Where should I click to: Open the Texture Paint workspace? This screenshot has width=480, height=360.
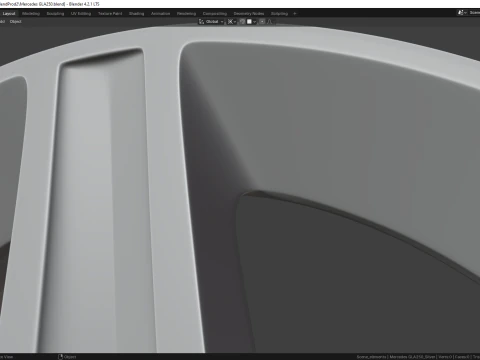[110, 14]
